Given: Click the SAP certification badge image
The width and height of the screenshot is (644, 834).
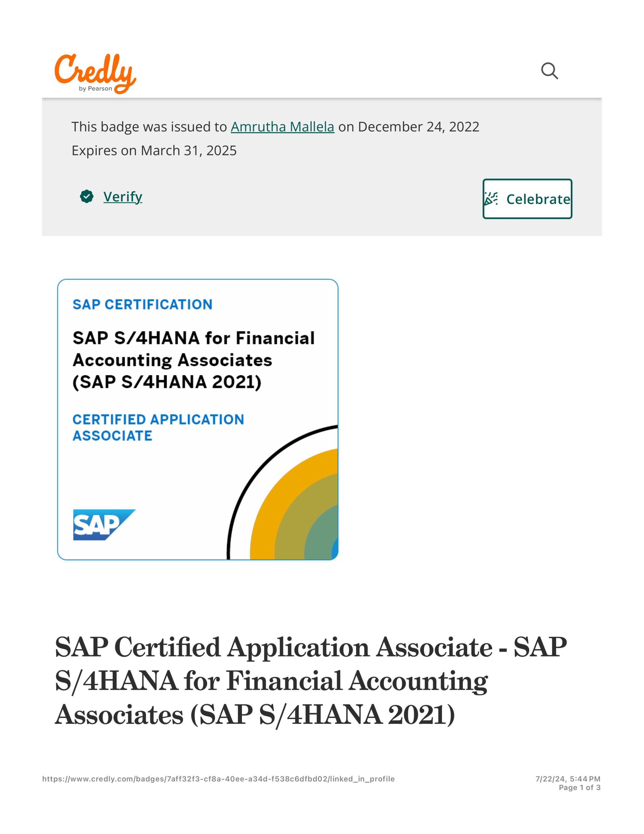Looking at the screenshot, I should (x=198, y=420).
